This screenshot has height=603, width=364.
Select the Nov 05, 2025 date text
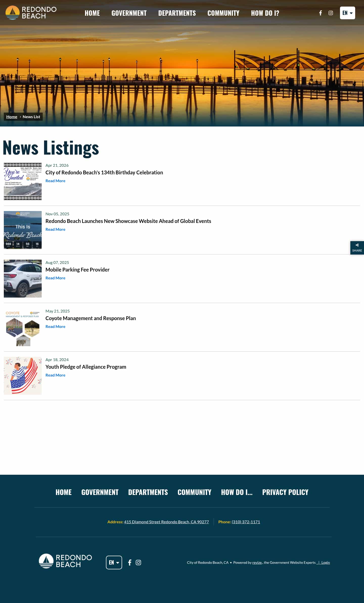(57, 214)
